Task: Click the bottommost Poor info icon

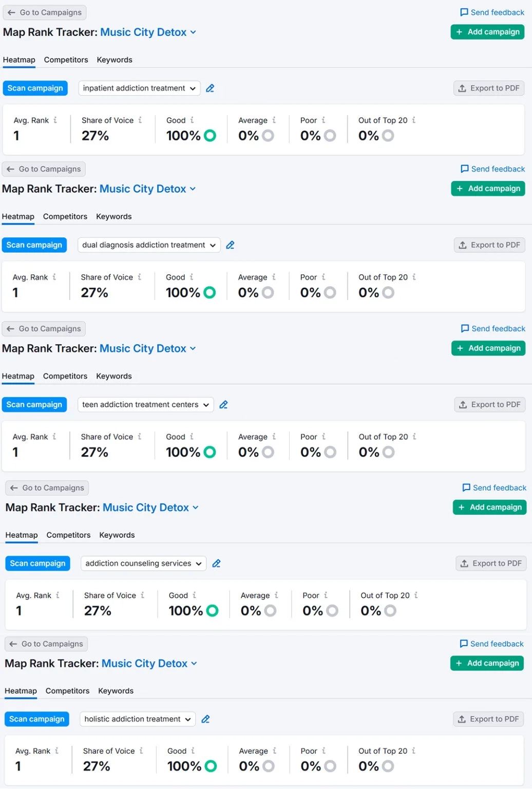Action: [x=324, y=751]
